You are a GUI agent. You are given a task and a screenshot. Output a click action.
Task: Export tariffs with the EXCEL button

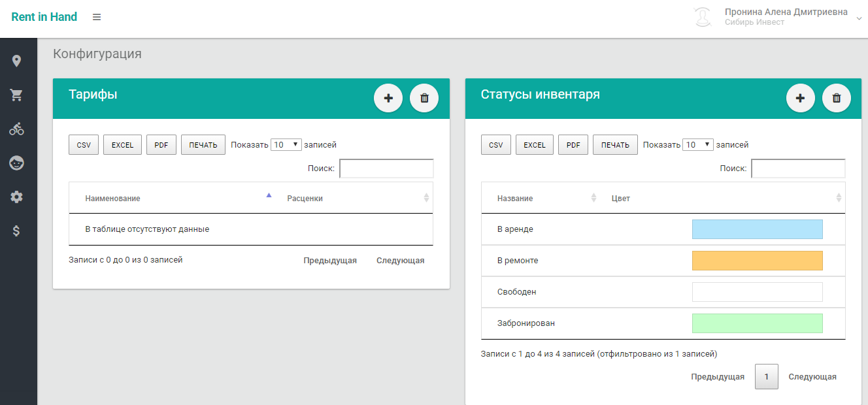(122, 145)
